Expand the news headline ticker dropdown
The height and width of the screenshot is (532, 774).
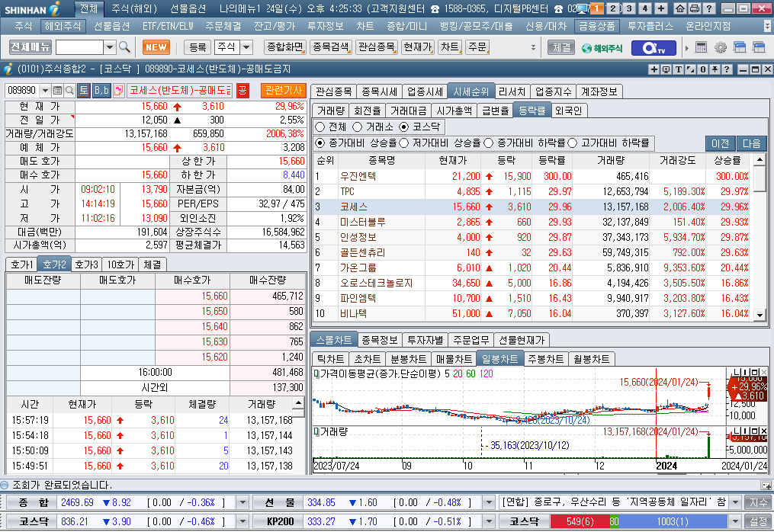click(736, 503)
